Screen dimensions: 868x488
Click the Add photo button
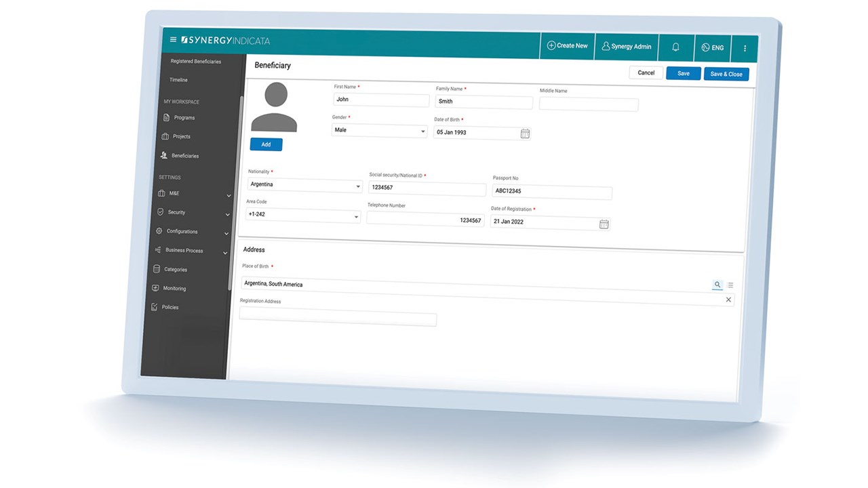[x=266, y=144]
